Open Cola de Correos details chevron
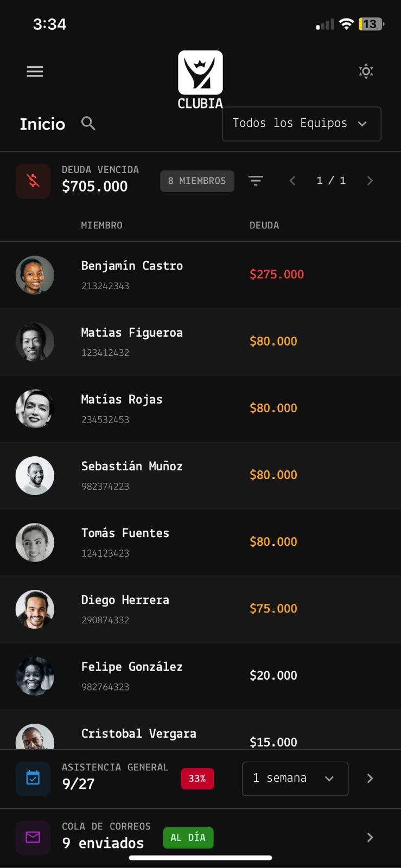The width and height of the screenshot is (401, 868). [x=370, y=838]
